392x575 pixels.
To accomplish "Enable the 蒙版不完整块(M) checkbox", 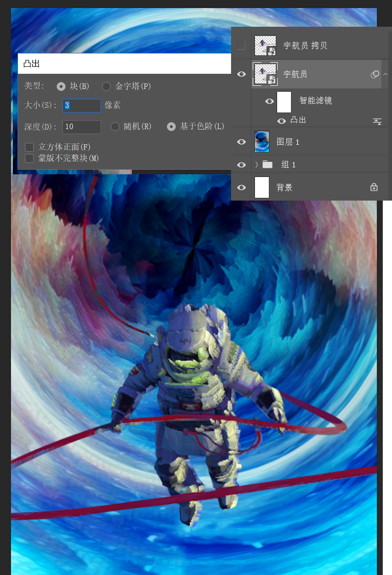I will tap(30, 158).
